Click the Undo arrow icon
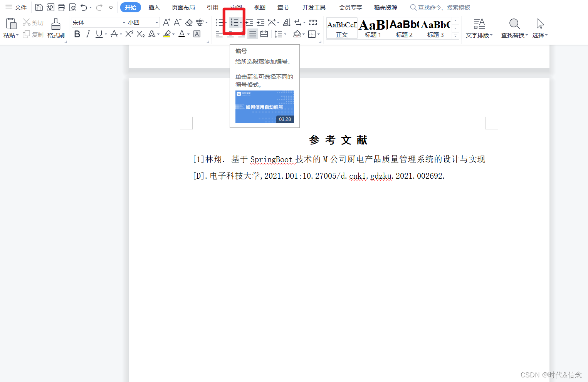 point(84,7)
